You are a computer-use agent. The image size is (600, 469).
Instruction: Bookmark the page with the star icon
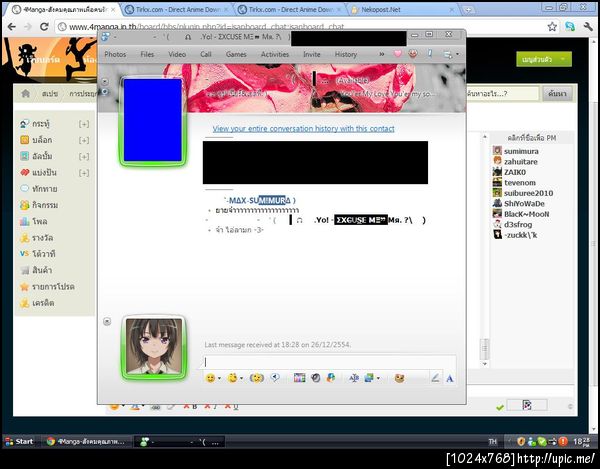(x=552, y=26)
